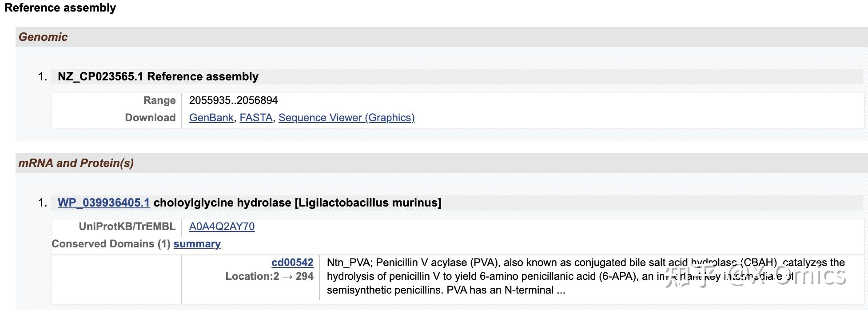Open the GenBank download link
The height and width of the screenshot is (310, 868).
pos(211,118)
